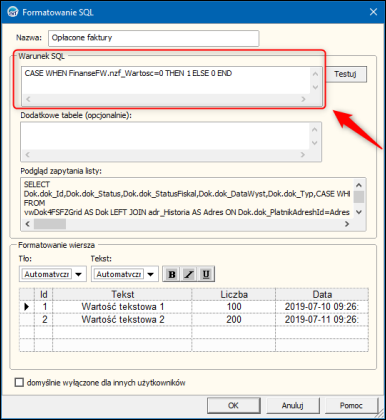Click down arrow of Dodatkowe tabele scrollbar
Viewport: 386px width, 420px height.
tap(315, 143)
